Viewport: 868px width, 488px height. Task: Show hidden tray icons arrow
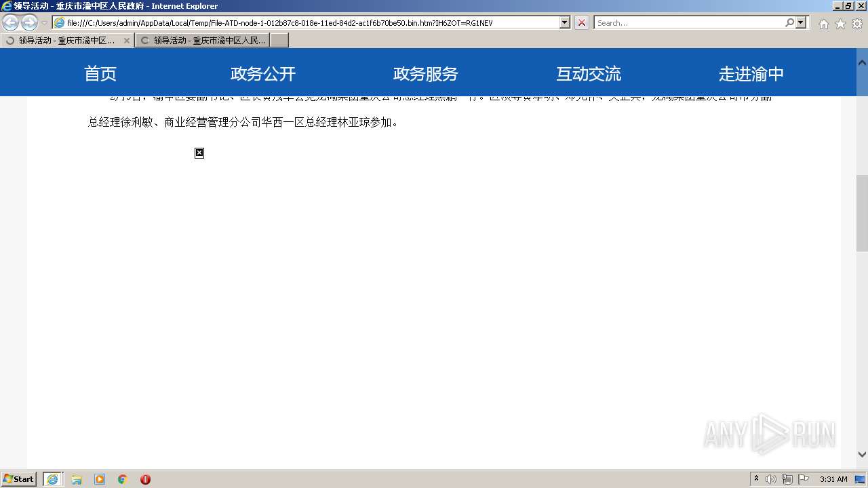tap(756, 479)
